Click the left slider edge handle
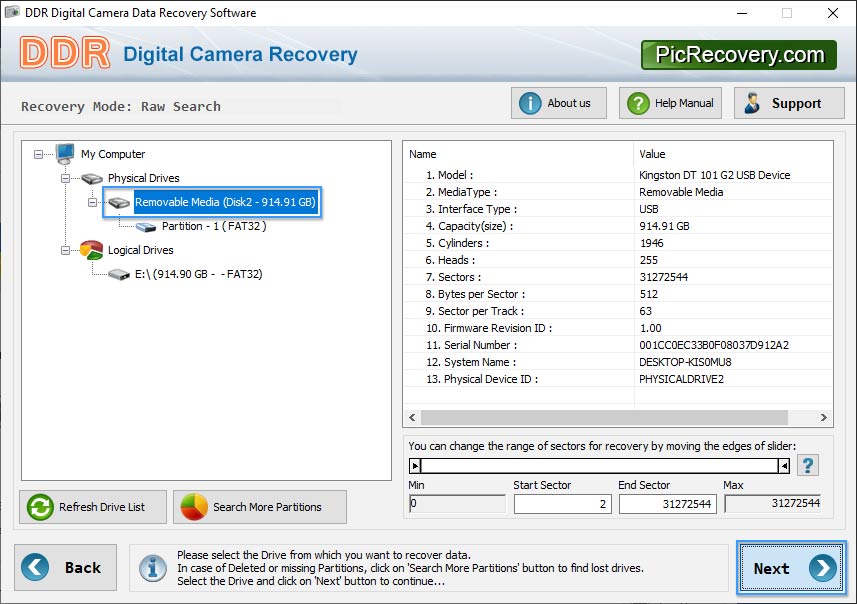 415,466
